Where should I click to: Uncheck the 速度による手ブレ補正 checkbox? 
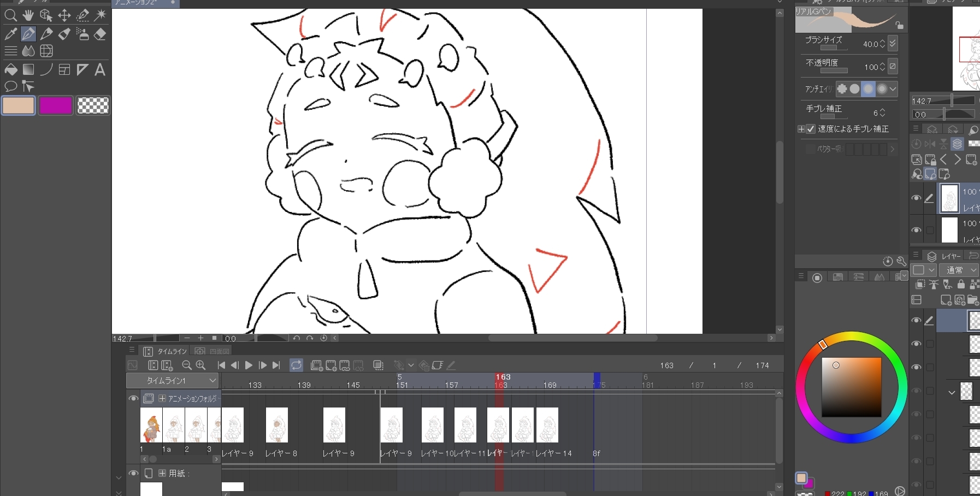tap(811, 129)
